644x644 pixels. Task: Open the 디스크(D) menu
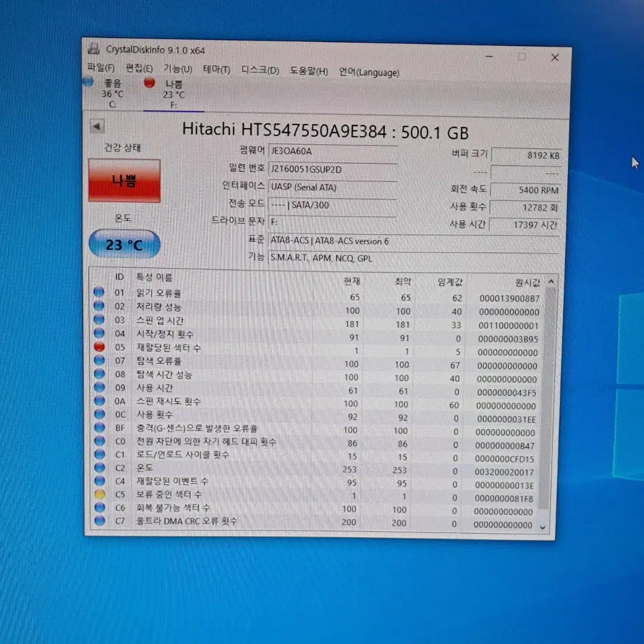click(260, 70)
